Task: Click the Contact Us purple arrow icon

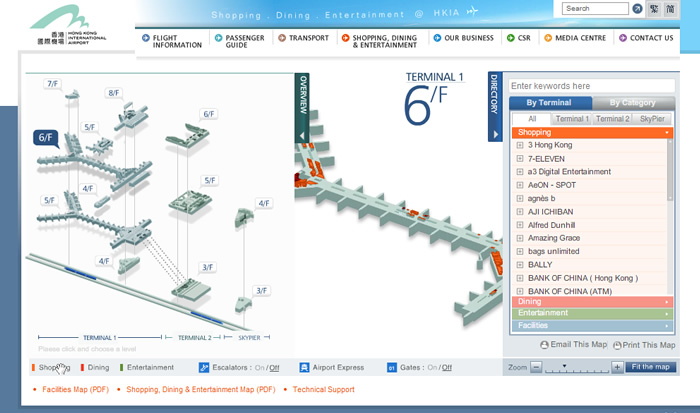Action: 623,38
